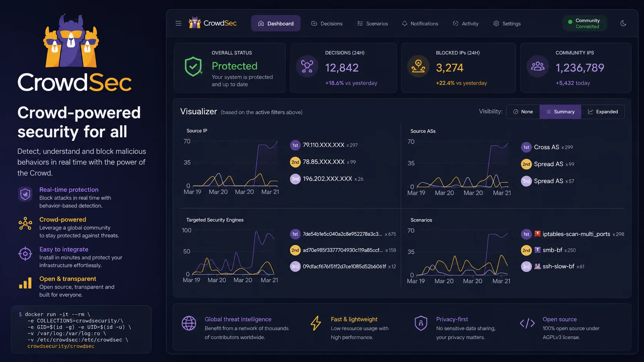
Task: Click ssh-slow-bf scenario icon
Action: coord(537,266)
